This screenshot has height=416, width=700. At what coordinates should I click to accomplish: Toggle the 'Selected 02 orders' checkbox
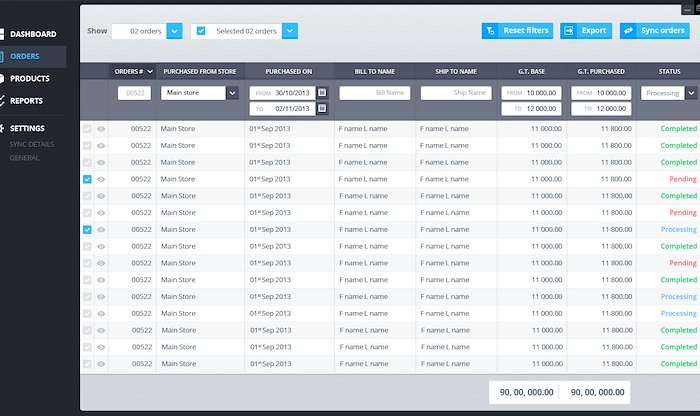coord(201,31)
